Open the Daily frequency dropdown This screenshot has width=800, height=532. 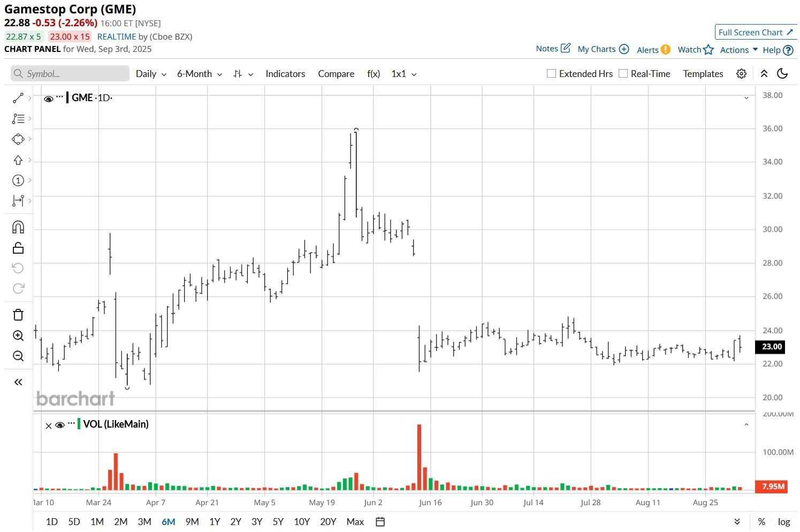tap(151, 74)
